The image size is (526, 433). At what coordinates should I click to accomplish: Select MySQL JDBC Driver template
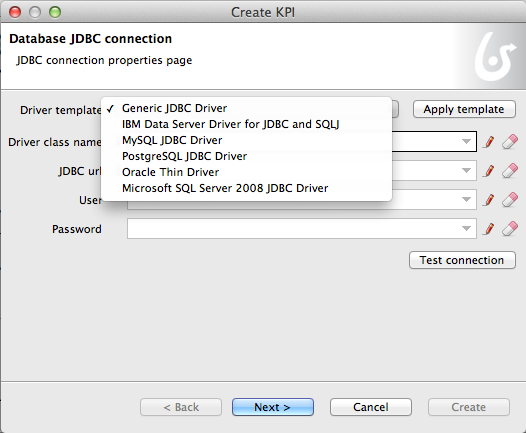(x=246, y=140)
